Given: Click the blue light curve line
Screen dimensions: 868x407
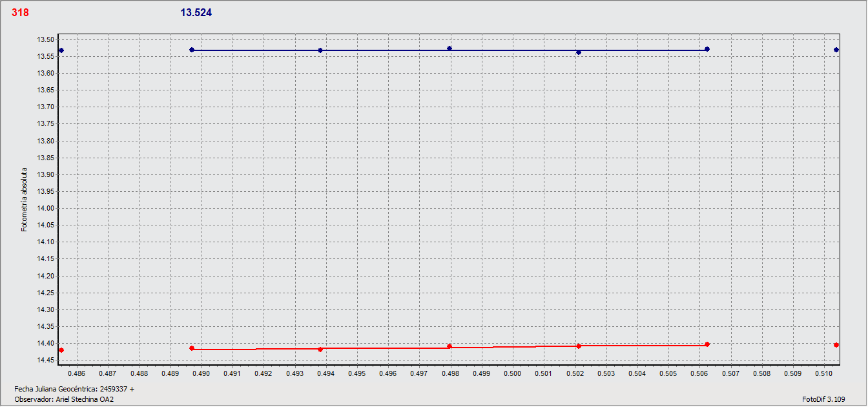Looking at the screenshot, I should (387, 49).
